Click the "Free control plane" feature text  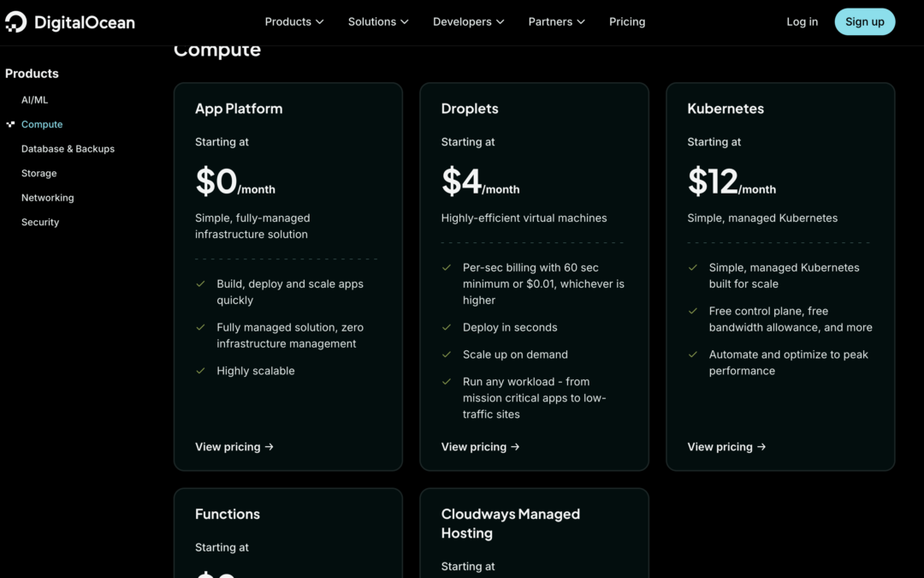point(791,319)
